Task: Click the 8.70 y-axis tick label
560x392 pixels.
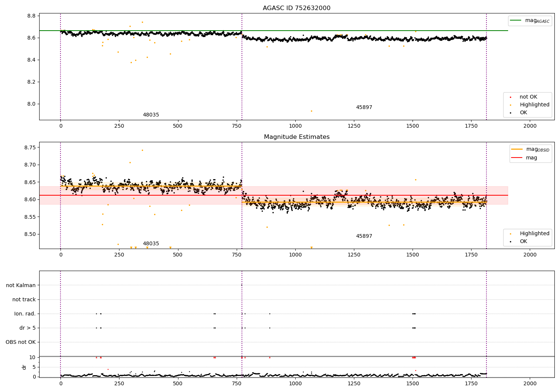Action: click(x=30, y=165)
